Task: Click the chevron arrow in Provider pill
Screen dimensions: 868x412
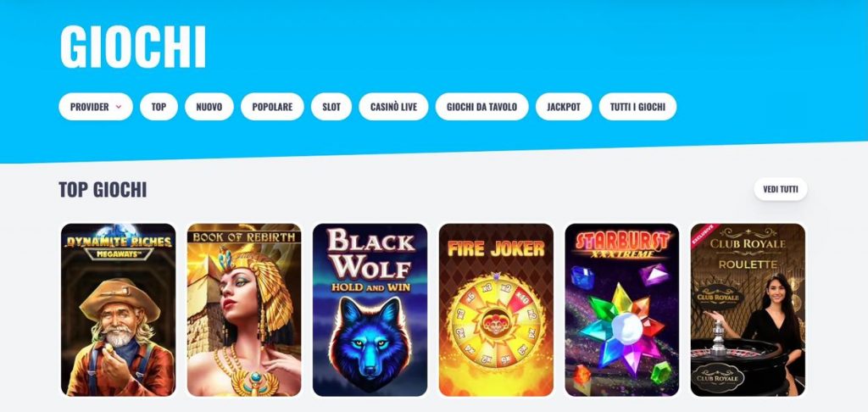Action: point(119,107)
